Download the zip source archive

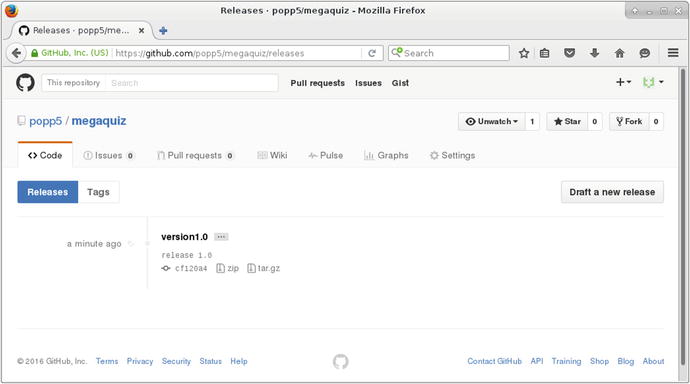pyautogui.click(x=228, y=268)
